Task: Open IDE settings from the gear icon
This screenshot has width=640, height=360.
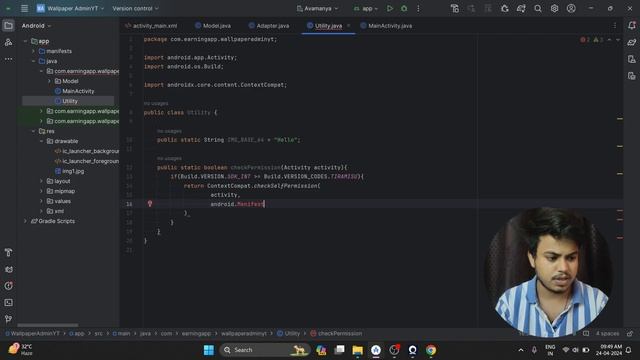Action: (x=554, y=9)
